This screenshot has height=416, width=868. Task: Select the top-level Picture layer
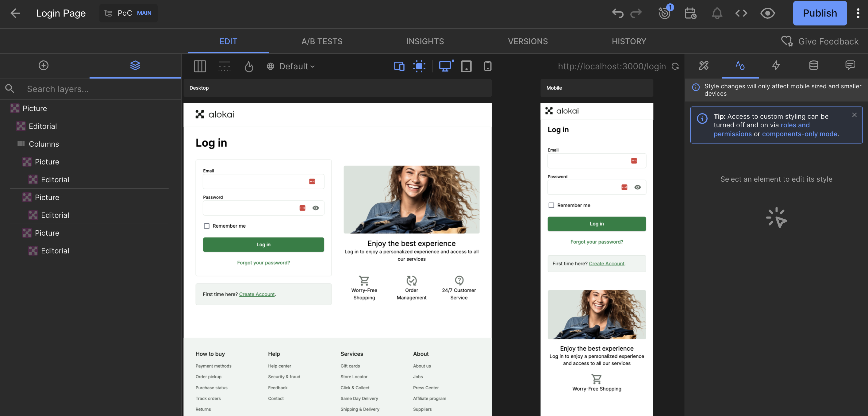tap(35, 109)
